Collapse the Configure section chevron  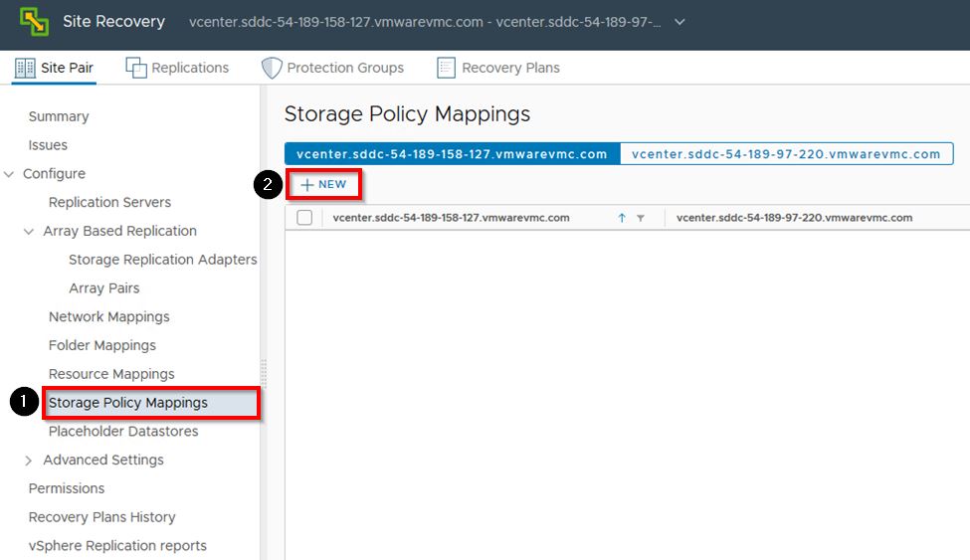tap(9, 174)
